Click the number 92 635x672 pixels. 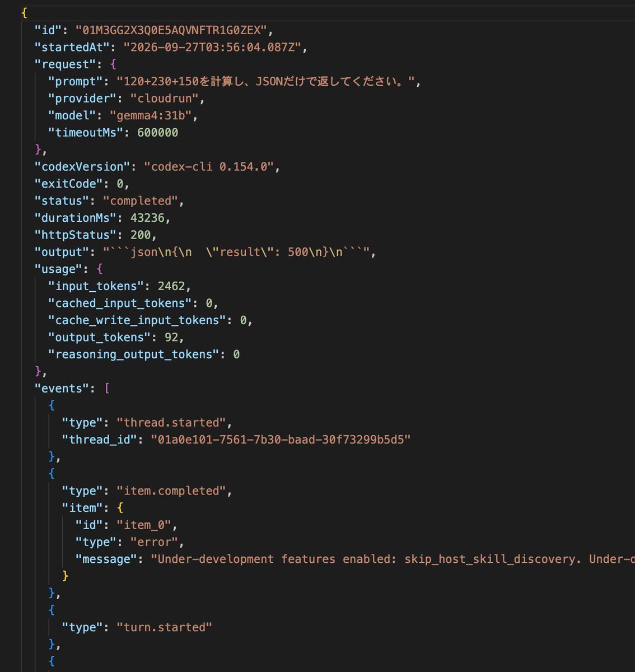coord(171,337)
